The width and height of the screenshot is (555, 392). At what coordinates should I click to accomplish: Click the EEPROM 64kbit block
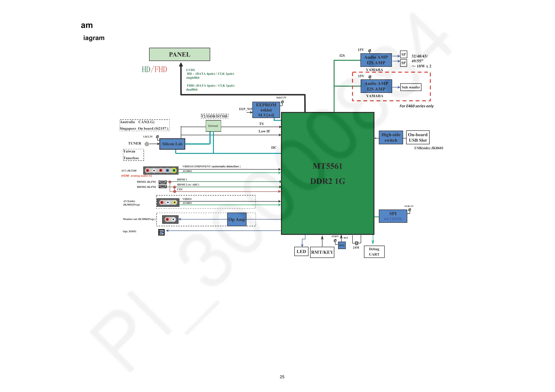[266, 110]
